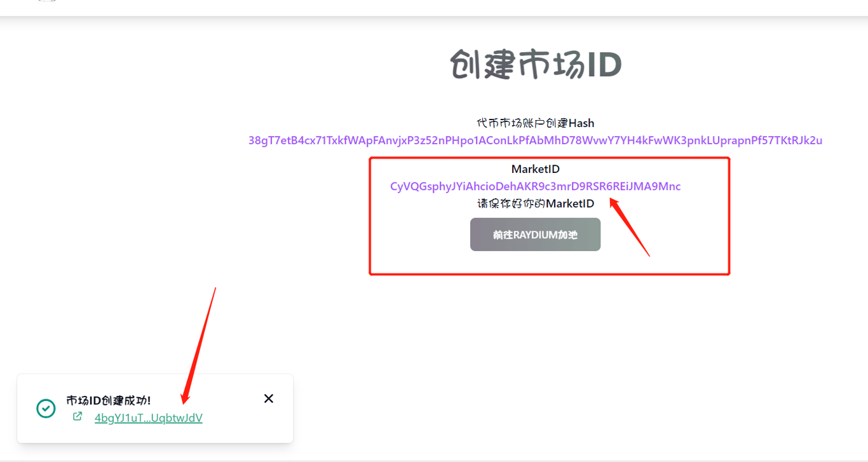This screenshot has height=462, width=868.
Task: Click the Hash word in the label
Action: pos(581,123)
